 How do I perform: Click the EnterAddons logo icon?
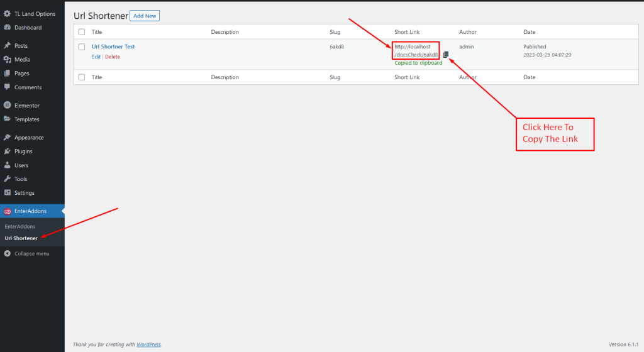tap(7, 211)
